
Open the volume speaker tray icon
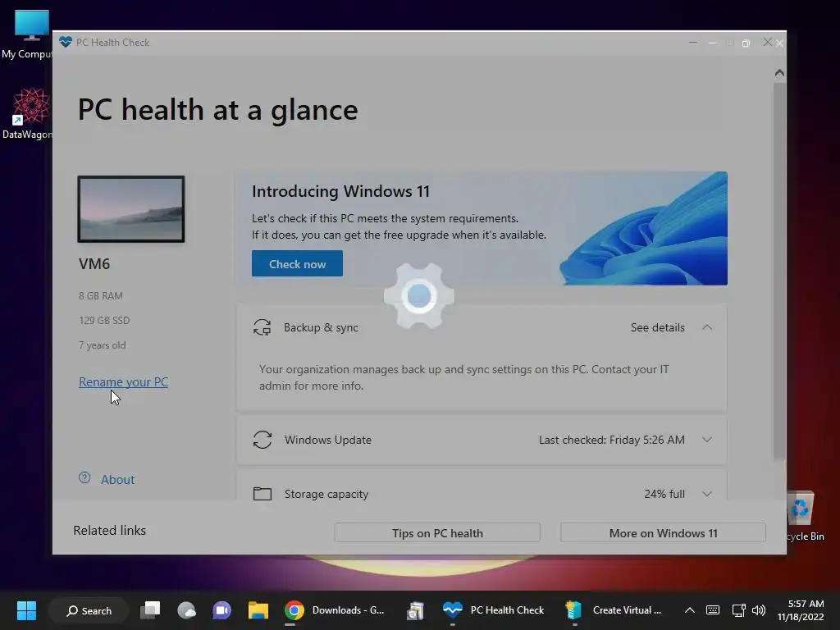point(759,610)
